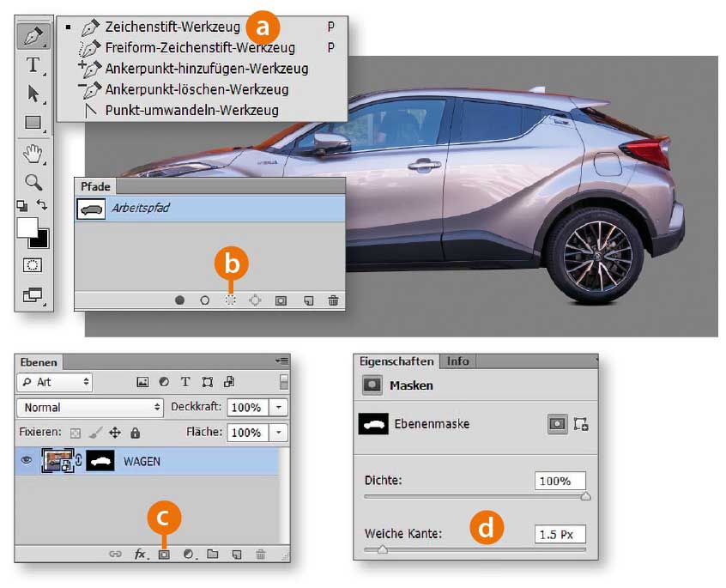Create new group folder icon
This screenshot has height=588, width=726.
[x=213, y=554]
